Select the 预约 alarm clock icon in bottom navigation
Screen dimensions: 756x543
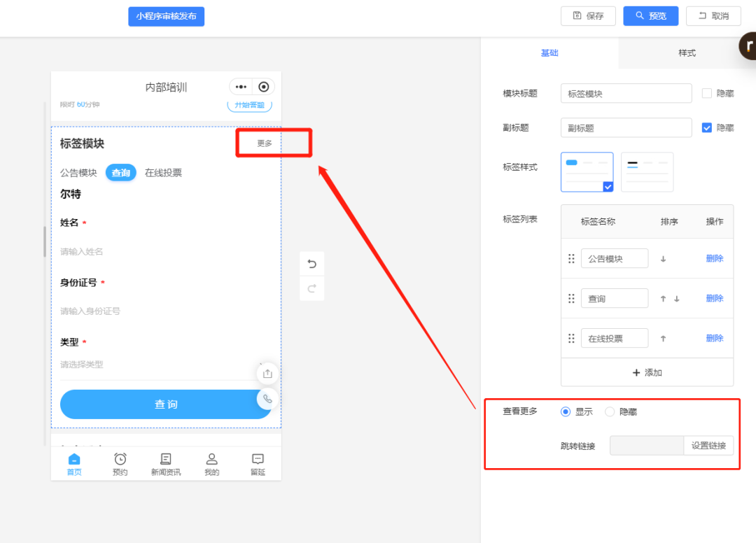coord(119,458)
